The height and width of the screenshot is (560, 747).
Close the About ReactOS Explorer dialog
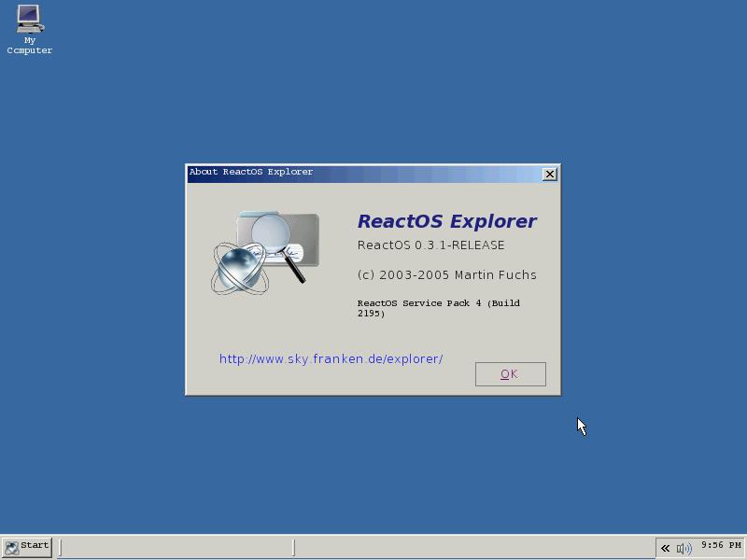coord(550,175)
